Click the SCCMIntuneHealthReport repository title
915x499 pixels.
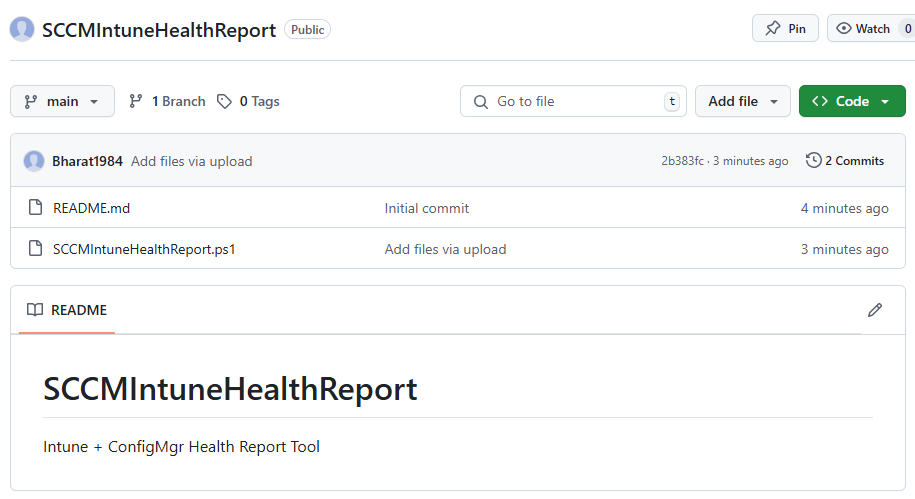[x=159, y=30]
